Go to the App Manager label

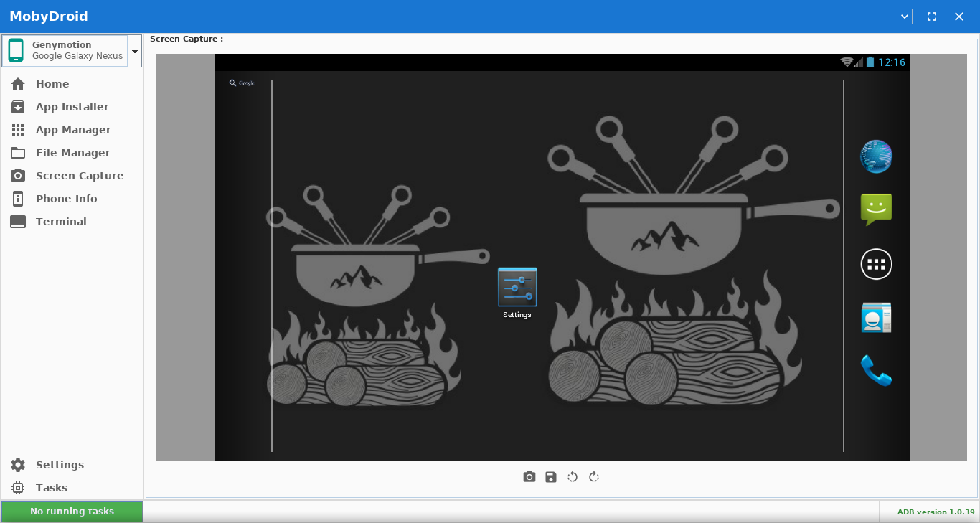(x=73, y=130)
